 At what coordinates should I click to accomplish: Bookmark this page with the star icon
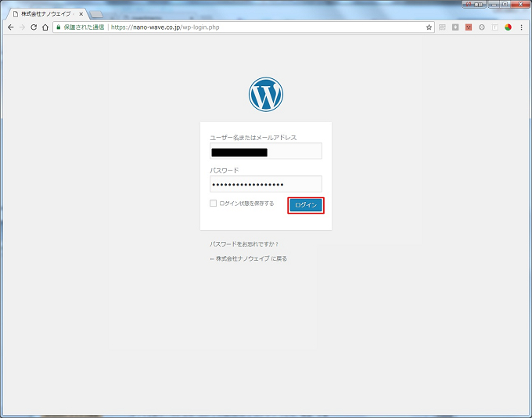(x=429, y=27)
